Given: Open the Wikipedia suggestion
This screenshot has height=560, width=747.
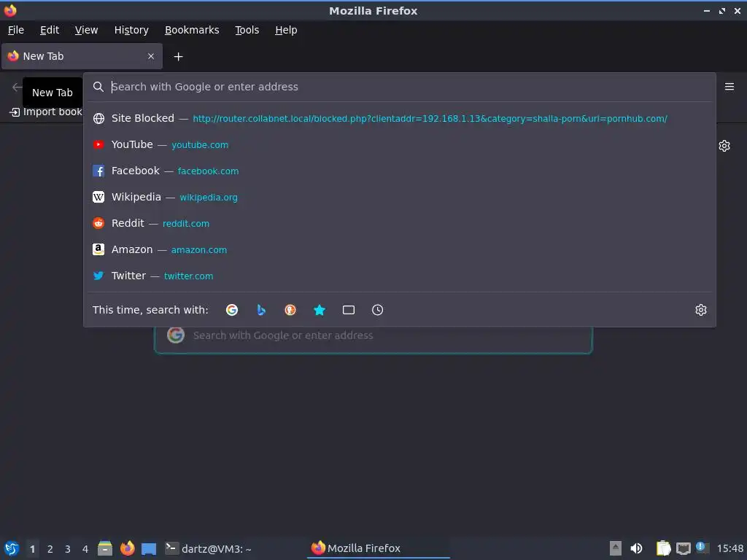Looking at the screenshot, I should click(x=399, y=197).
